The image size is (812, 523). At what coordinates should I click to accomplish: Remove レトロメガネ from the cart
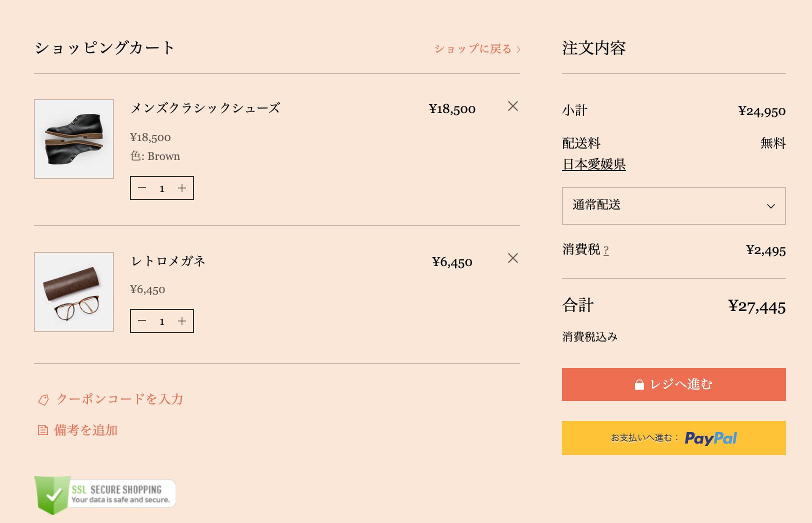click(x=512, y=258)
